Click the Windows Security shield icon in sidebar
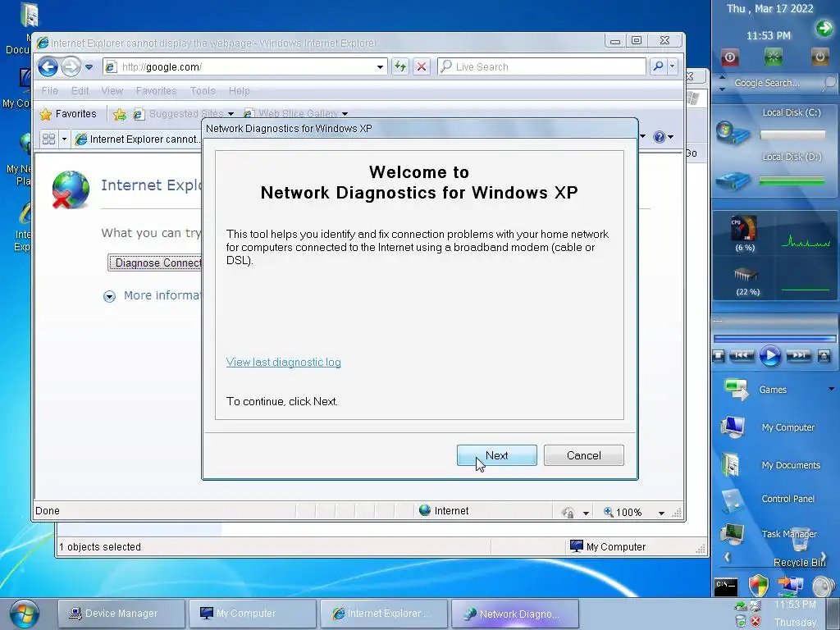 pyautogui.click(x=758, y=586)
